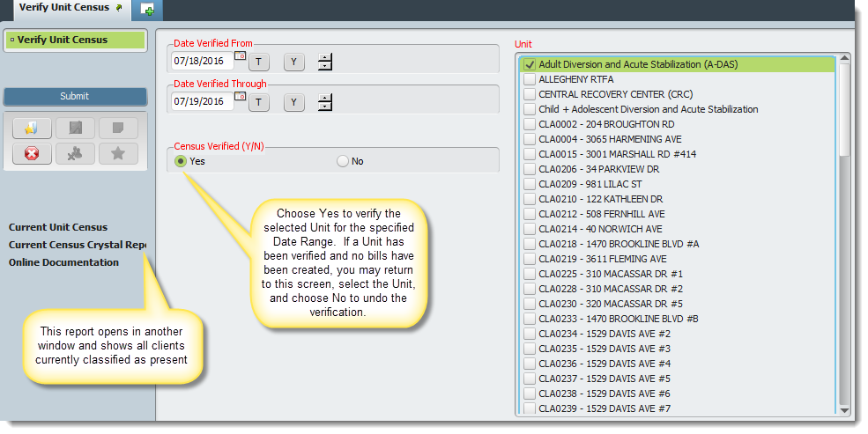Check CLA0228 - 310 MACASSAR DR #2
Image resolution: width=868 pixels, height=434 pixels.
coord(530,288)
